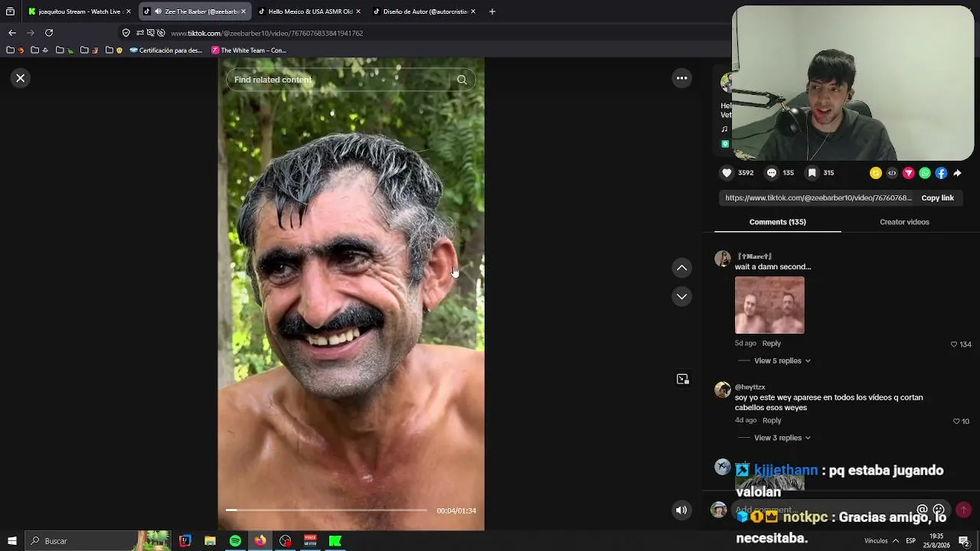Open the Voicemeeter icon in the taskbar
Screen dimensions: 980x551
tap(310, 541)
